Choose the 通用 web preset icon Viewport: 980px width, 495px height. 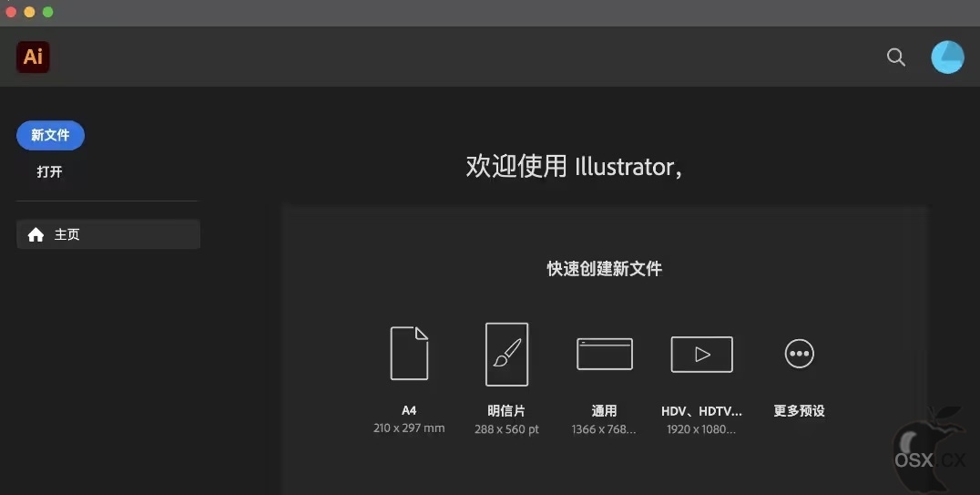(x=605, y=355)
